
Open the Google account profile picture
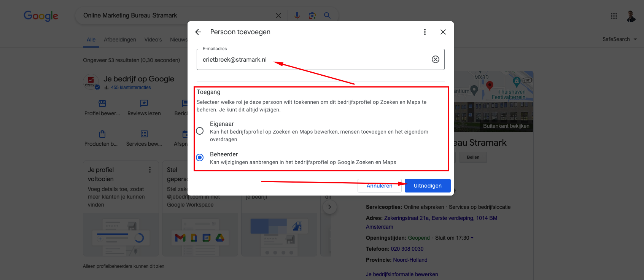[x=631, y=16]
